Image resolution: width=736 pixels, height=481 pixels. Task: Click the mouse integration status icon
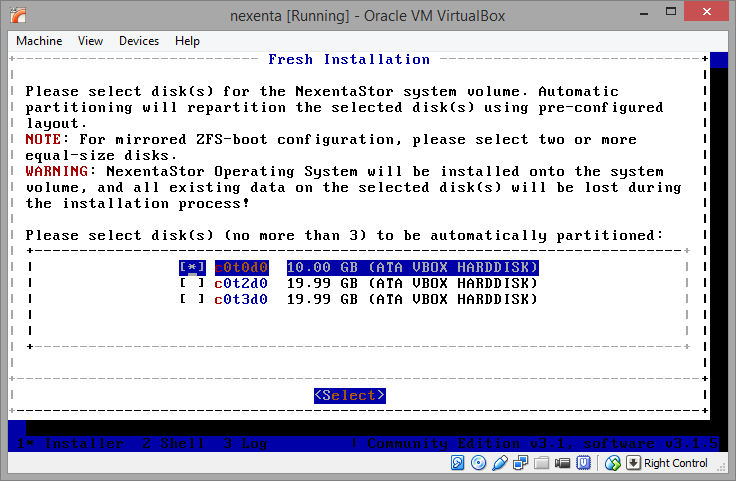[x=613, y=463]
